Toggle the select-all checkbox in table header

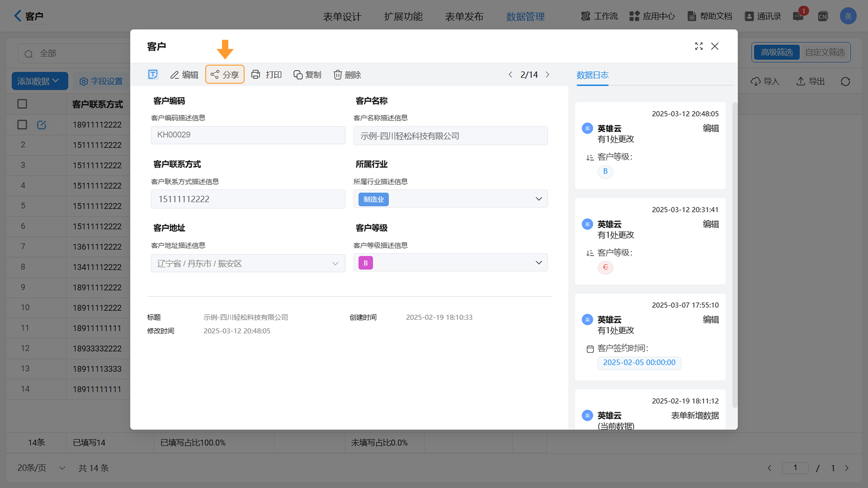[x=22, y=104]
